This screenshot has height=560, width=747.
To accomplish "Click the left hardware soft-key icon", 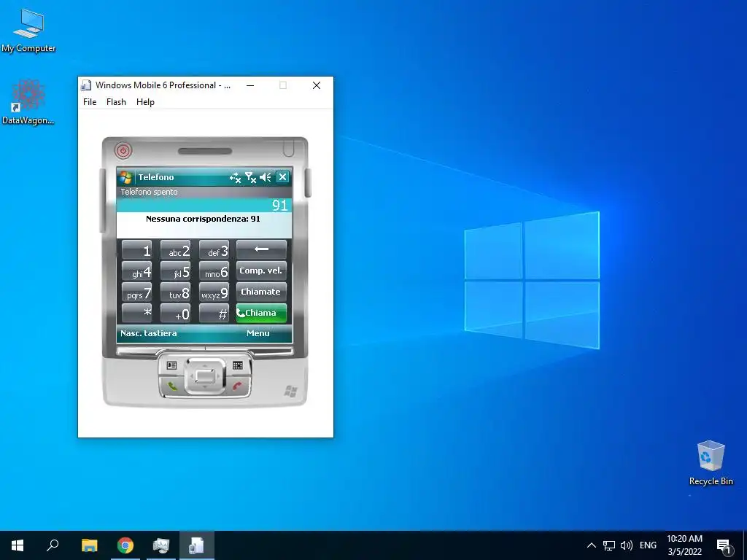I will 172,365.
